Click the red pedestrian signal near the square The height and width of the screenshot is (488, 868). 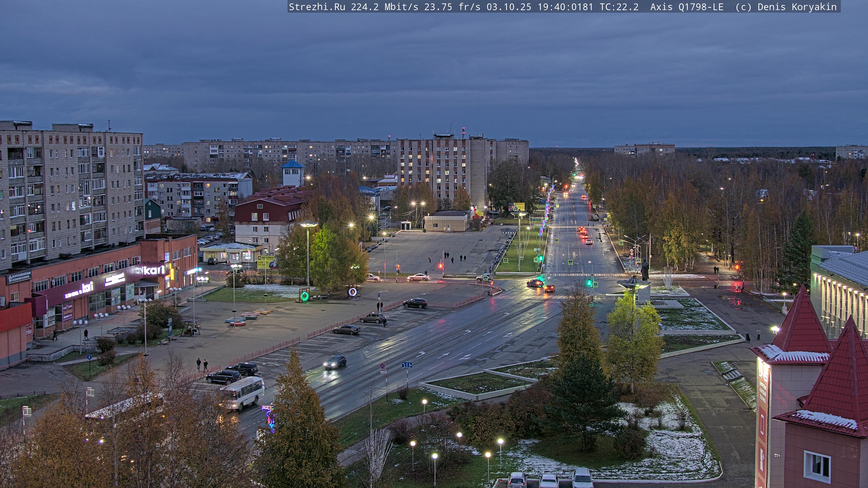point(440,266)
